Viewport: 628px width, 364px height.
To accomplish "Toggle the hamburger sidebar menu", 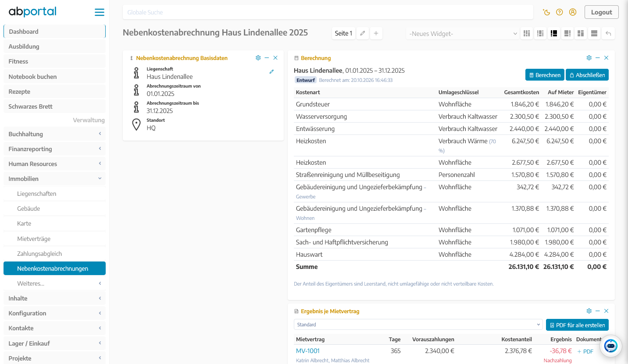I will (x=100, y=12).
